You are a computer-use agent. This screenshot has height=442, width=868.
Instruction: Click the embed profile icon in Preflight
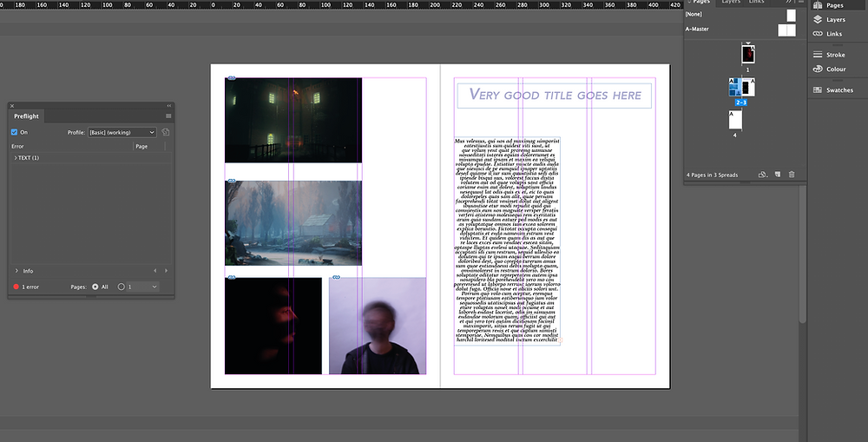pyautogui.click(x=166, y=132)
